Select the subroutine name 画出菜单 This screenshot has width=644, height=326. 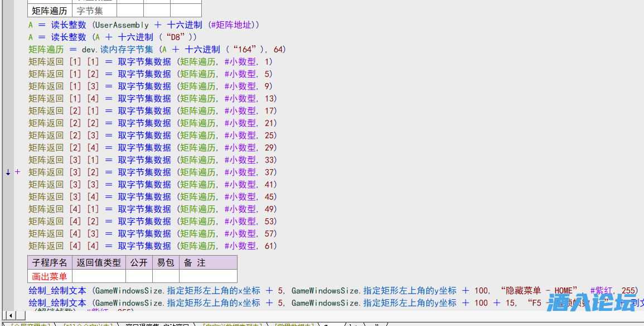coord(50,276)
